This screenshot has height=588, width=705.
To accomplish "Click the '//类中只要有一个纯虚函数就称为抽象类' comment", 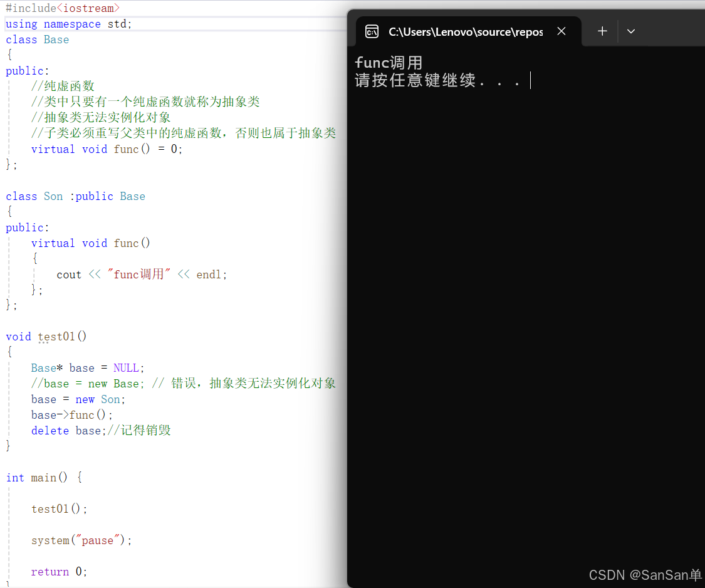I will (x=145, y=102).
